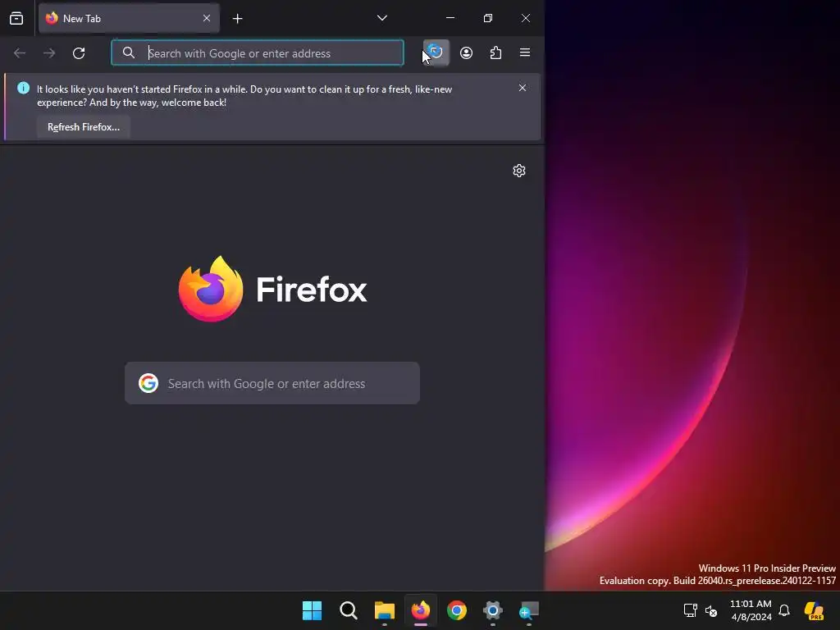Open the remote desktop app in taskbar

[x=529, y=610]
